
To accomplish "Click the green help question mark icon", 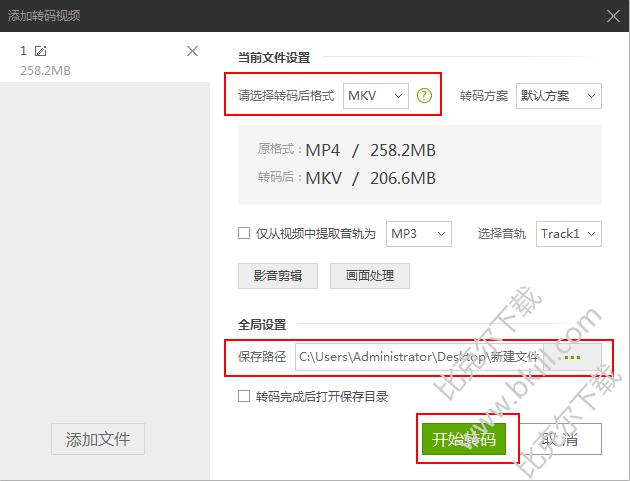I will coord(424,96).
